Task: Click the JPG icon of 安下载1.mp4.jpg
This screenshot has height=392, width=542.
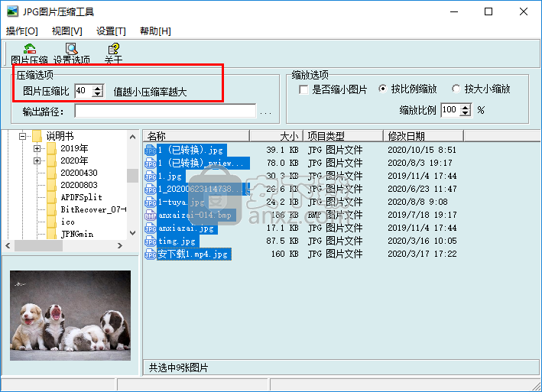Action: 151,254
